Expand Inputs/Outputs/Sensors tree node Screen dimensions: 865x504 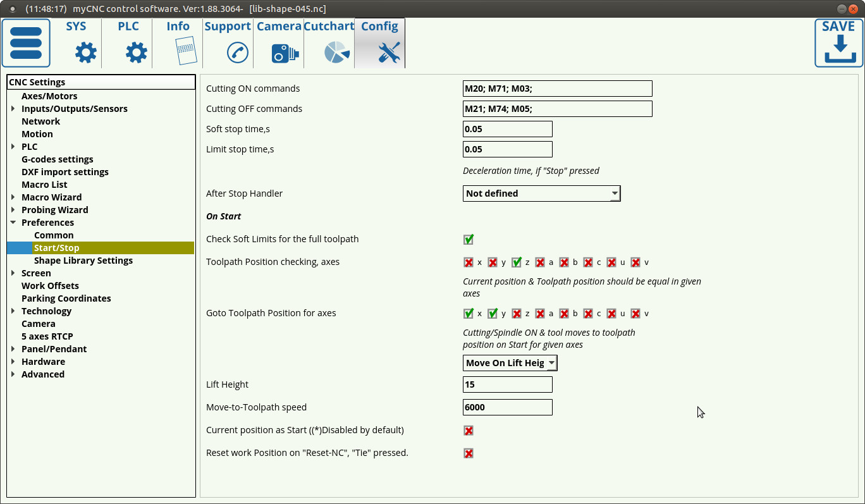click(x=13, y=109)
